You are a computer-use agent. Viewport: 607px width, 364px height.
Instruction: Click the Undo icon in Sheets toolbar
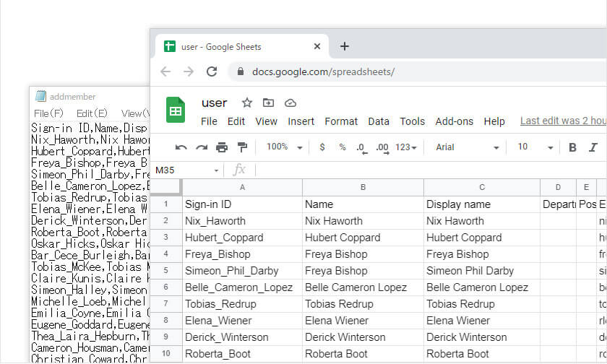181,147
